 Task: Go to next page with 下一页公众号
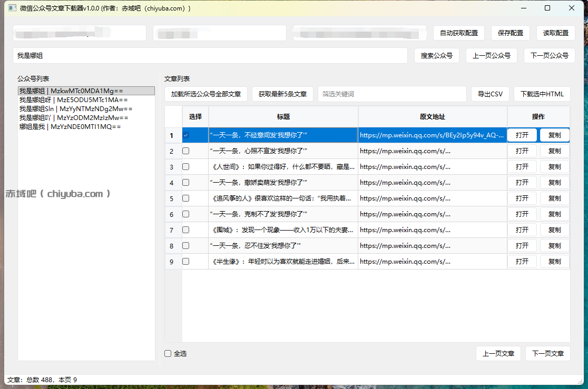tap(549, 55)
